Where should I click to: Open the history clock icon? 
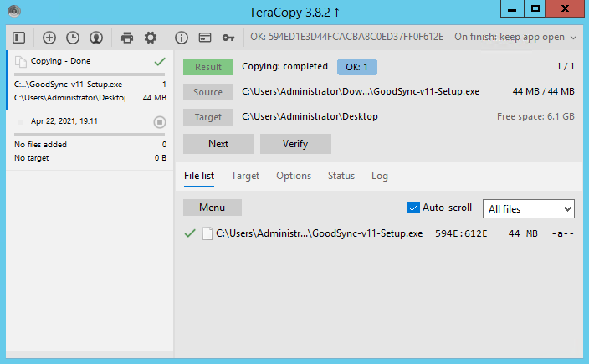click(73, 38)
